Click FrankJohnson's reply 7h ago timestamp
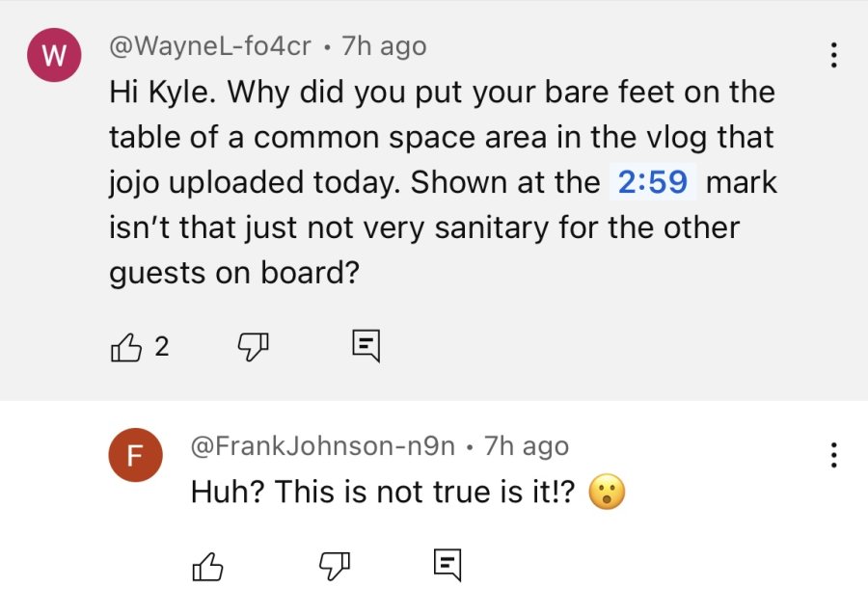The image size is (868, 614). [x=527, y=446]
